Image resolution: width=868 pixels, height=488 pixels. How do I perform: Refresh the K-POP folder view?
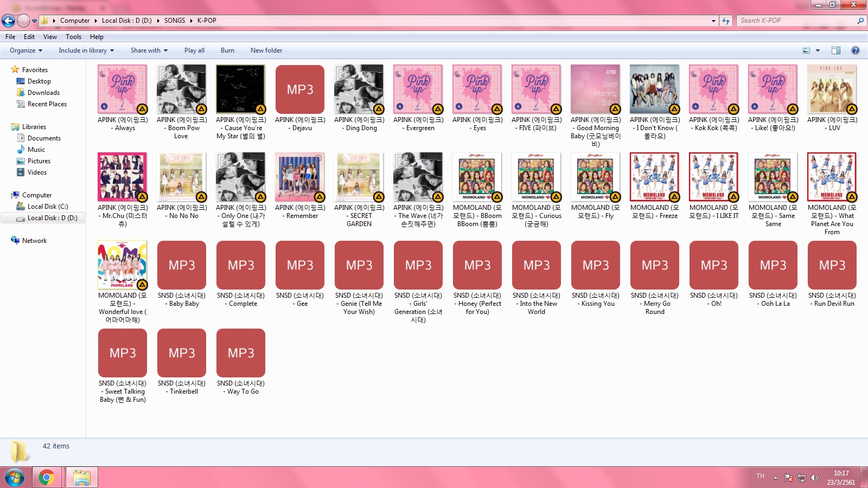[x=726, y=21]
